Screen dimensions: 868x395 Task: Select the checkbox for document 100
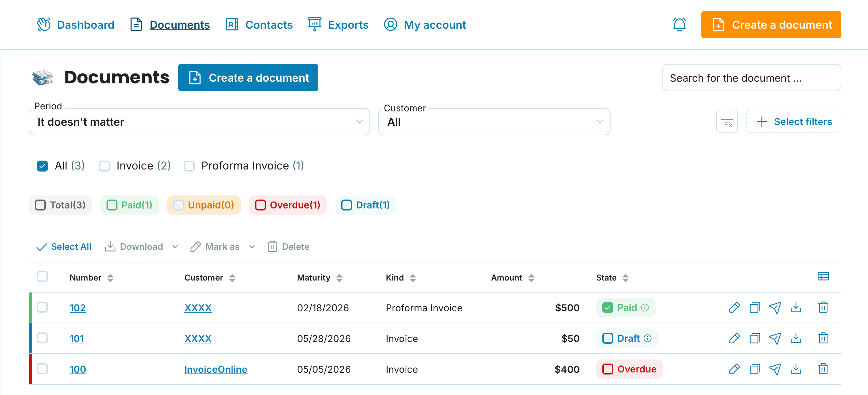42,369
